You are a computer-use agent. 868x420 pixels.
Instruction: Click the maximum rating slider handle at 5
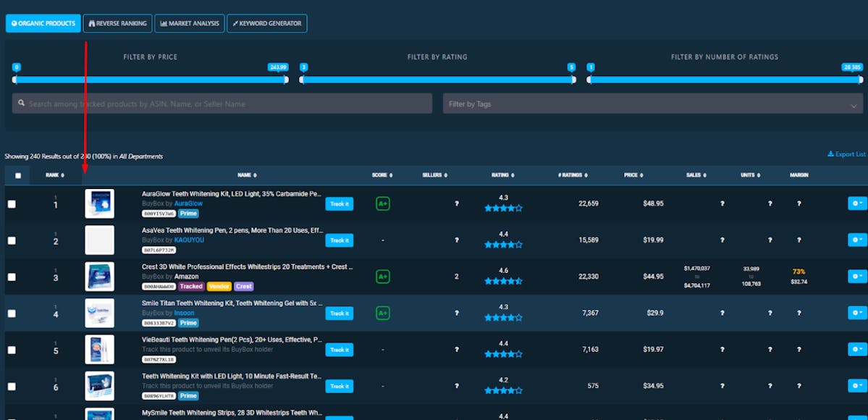[x=573, y=80]
